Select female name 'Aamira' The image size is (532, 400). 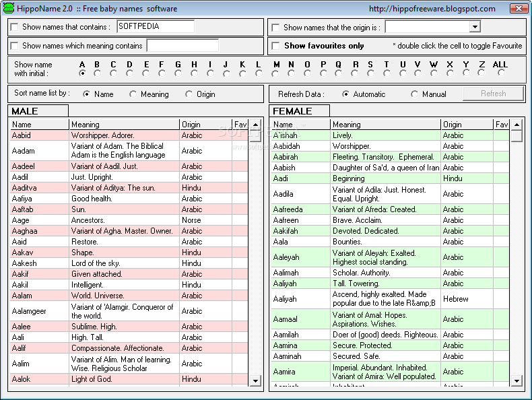300,372
